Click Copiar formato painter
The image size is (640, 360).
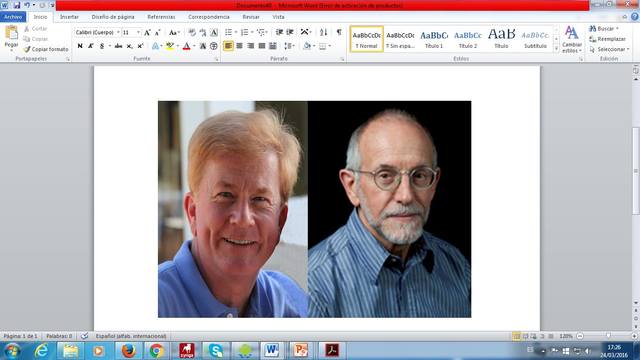pyautogui.click(x=46, y=49)
